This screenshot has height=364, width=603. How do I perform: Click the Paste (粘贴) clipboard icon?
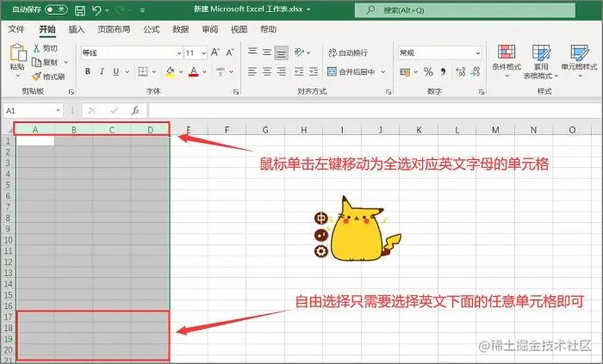coord(18,52)
